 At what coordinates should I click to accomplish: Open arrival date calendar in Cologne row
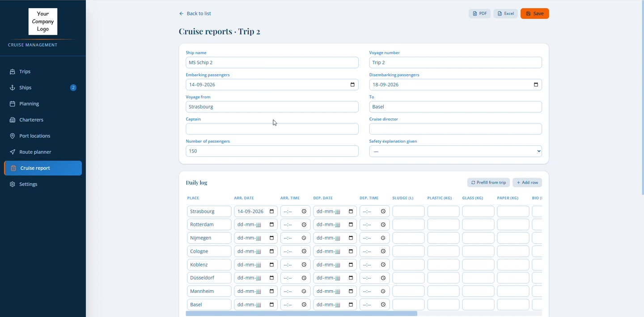click(271, 251)
